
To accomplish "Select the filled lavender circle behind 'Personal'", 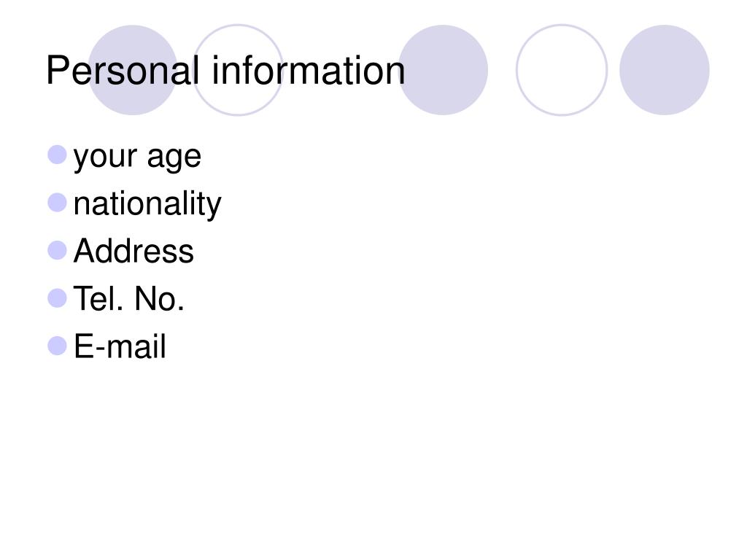I will pos(133,70).
